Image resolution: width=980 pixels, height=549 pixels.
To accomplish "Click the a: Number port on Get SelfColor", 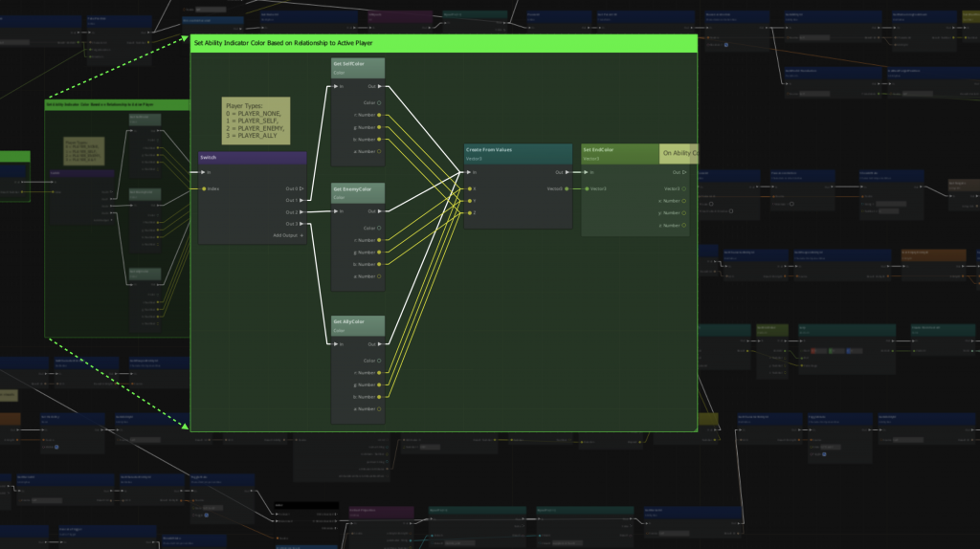I will pyautogui.click(x=379, y=151).
